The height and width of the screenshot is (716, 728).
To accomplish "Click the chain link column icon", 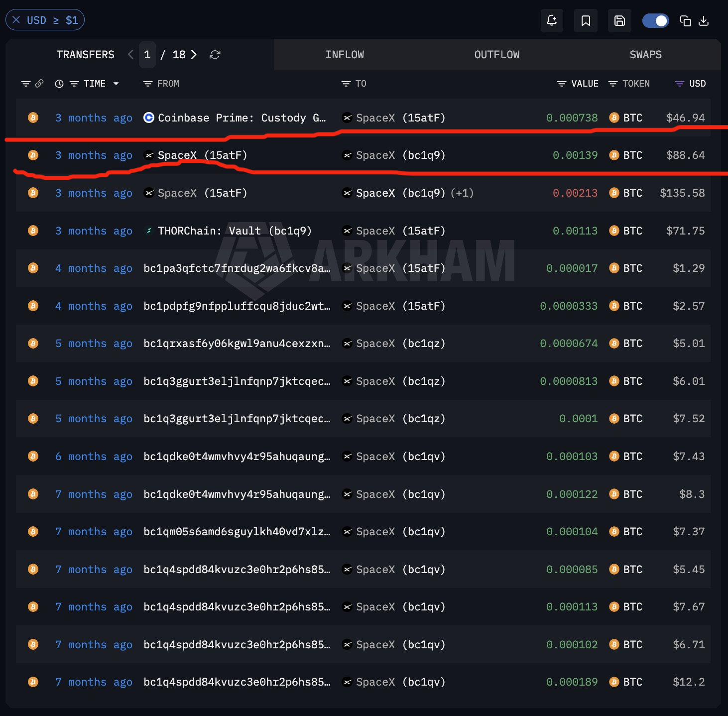I will (39, 83).
